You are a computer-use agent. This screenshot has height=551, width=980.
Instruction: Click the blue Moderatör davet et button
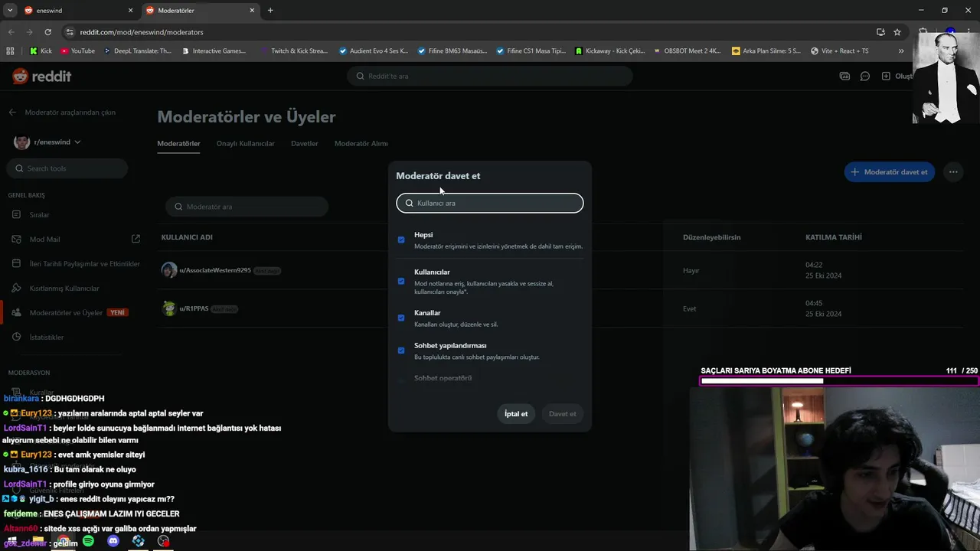tap(890, 172)
